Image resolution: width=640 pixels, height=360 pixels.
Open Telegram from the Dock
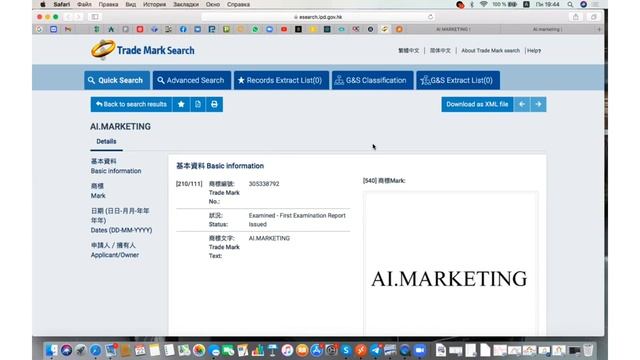(375, 350)
